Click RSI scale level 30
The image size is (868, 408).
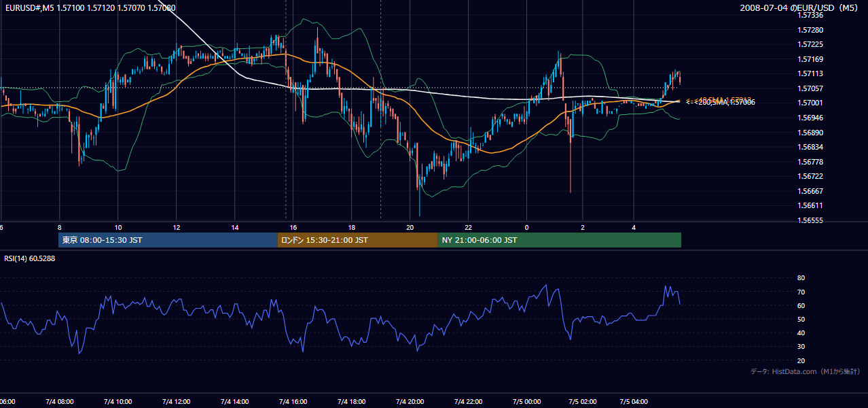click(x=801, y=347)
